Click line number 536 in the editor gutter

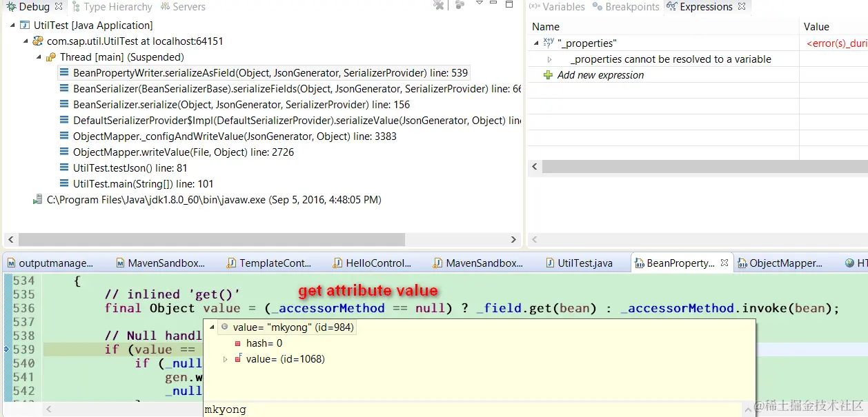click(x=23, y=308)
